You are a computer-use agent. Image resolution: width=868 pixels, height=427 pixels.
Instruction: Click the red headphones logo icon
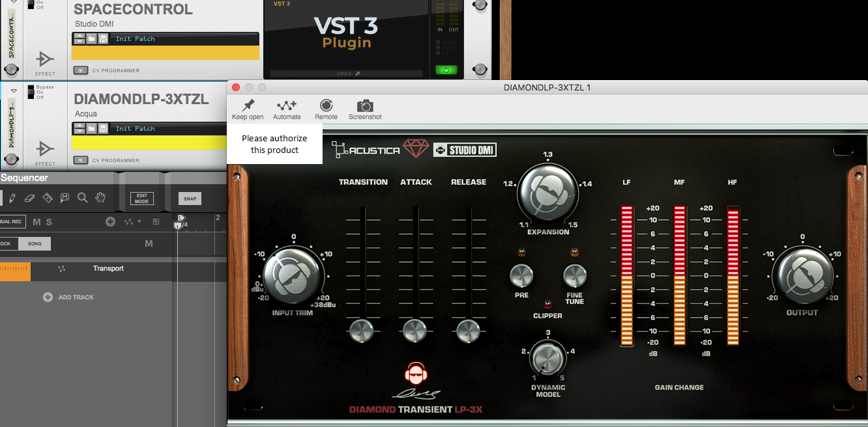(x=416, y=374)
